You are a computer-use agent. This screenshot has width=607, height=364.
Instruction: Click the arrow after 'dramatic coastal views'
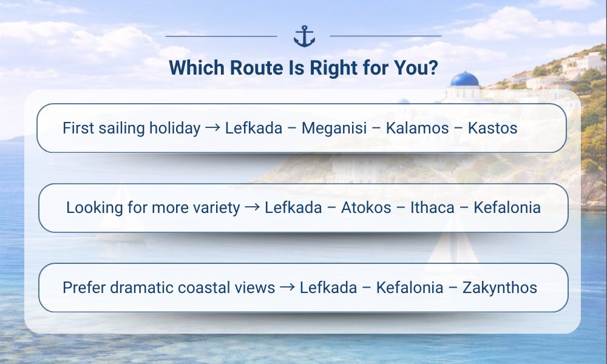pos(287,288)
